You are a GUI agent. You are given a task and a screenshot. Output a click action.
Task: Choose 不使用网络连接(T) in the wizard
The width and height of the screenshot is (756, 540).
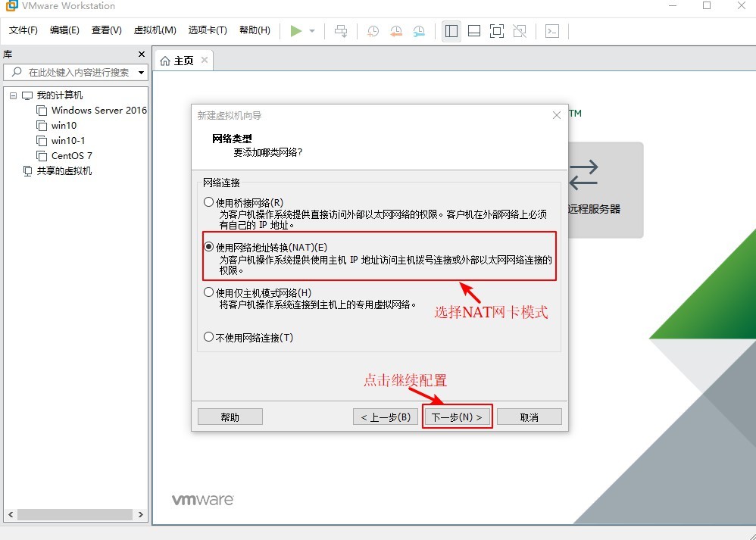[x=208, y=337]
